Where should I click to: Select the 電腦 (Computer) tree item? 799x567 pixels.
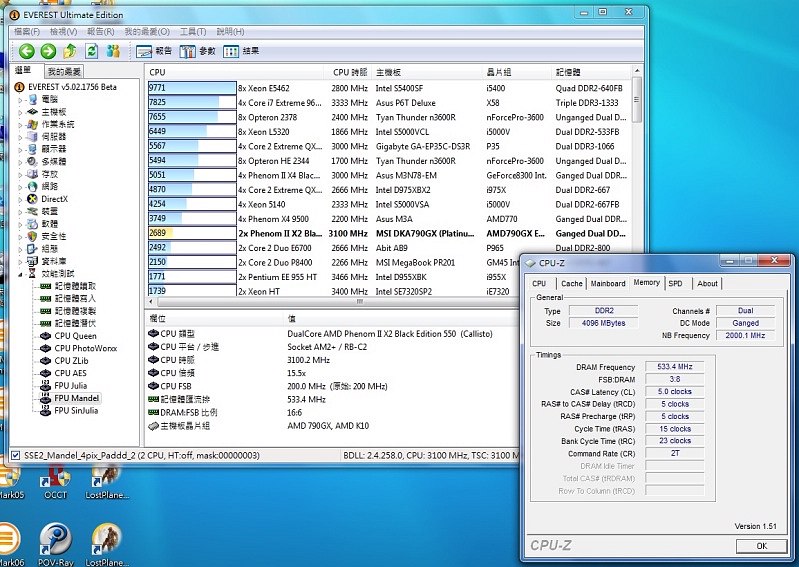pos(49,99)
